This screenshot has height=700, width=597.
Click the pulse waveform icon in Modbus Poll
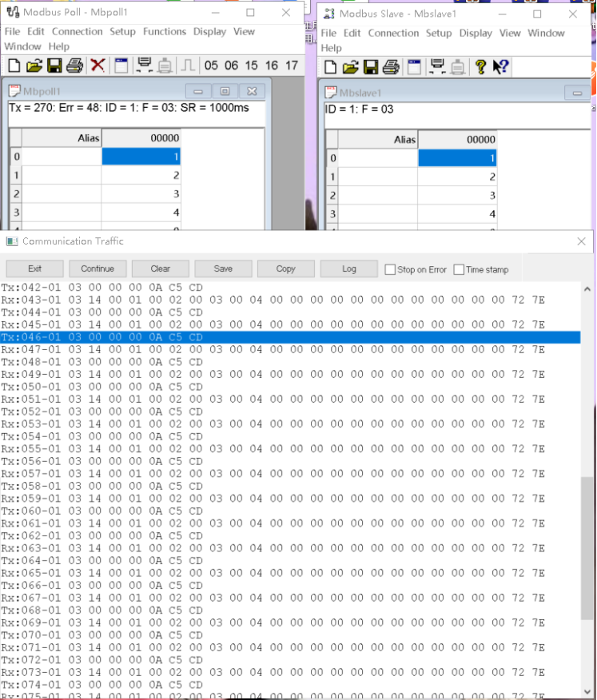187,66
